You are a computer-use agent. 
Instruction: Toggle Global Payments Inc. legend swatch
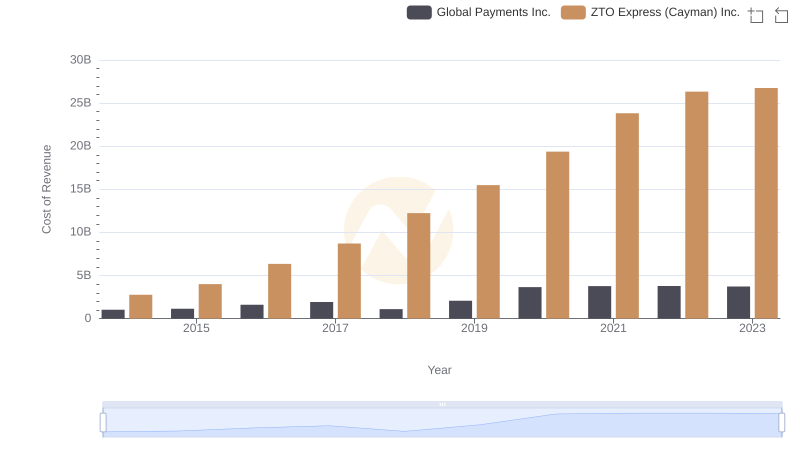419,12
